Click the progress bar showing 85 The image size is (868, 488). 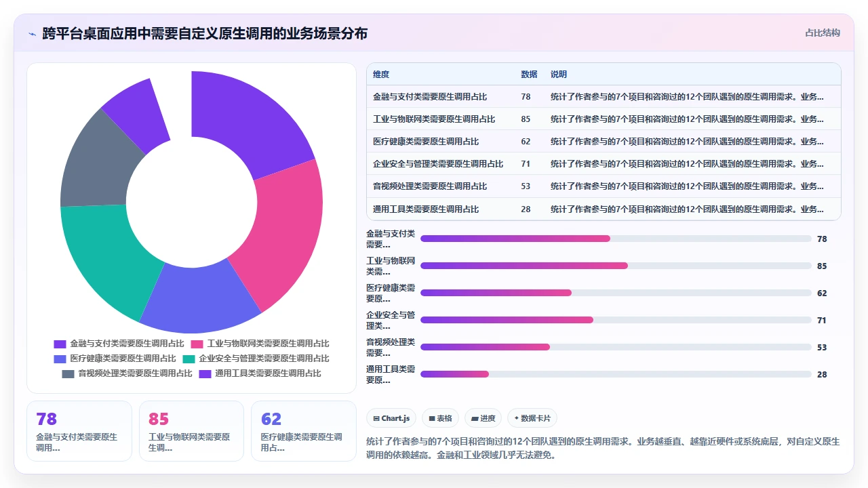pos(616,266)
